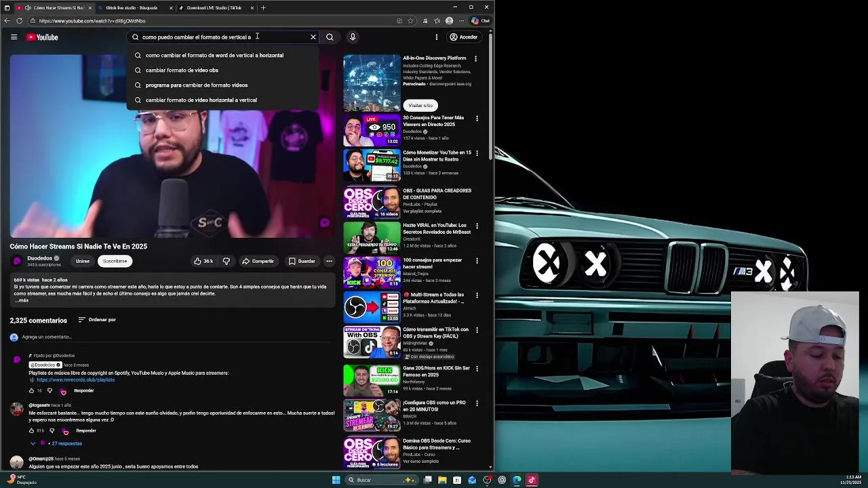Start voice search with the microphone icon

point(353,37)
